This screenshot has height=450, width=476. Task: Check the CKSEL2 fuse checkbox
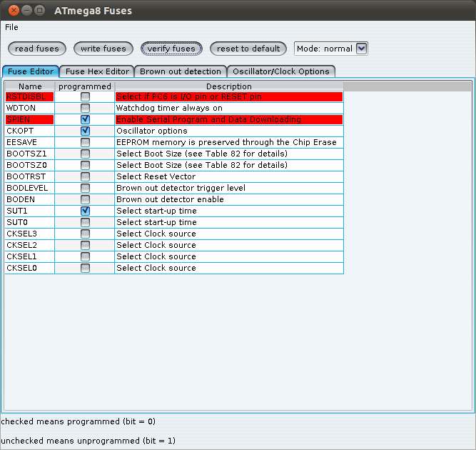point(85,245)
